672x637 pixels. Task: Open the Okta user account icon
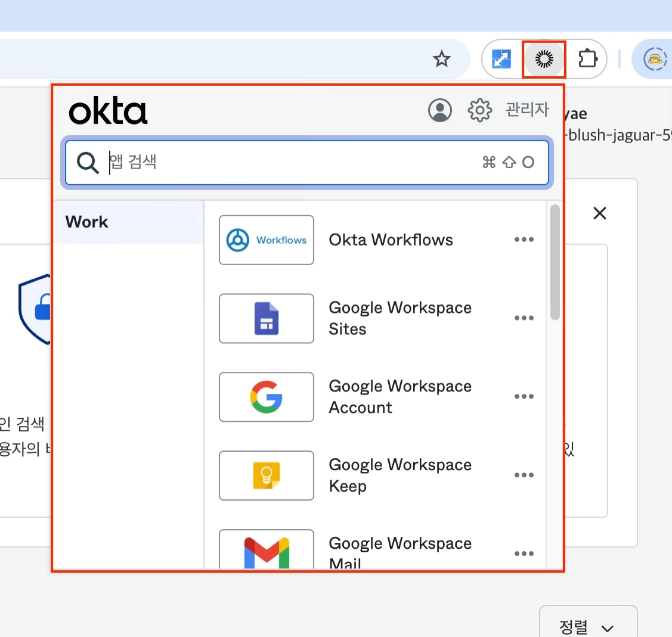coord(439,110)
